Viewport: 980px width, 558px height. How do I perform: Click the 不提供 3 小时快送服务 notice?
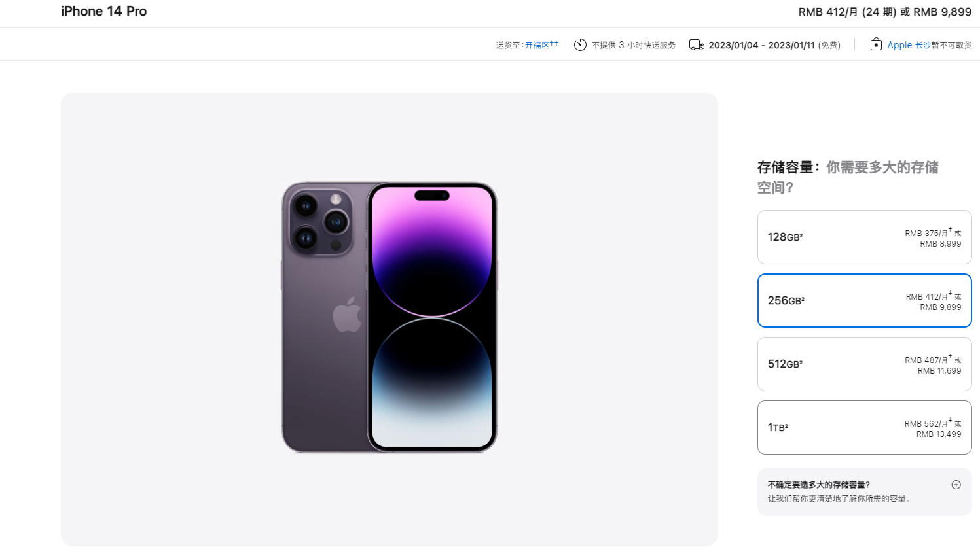click(x=634, y=45)
